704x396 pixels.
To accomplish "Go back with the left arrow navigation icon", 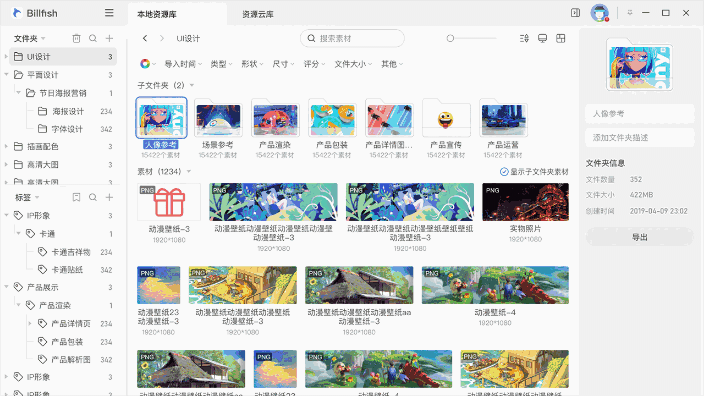I will pos(145,39).
